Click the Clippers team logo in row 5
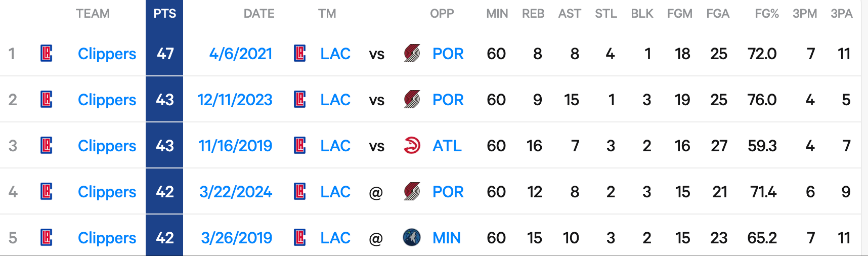868x256 pixels. [x=47, y=237]
